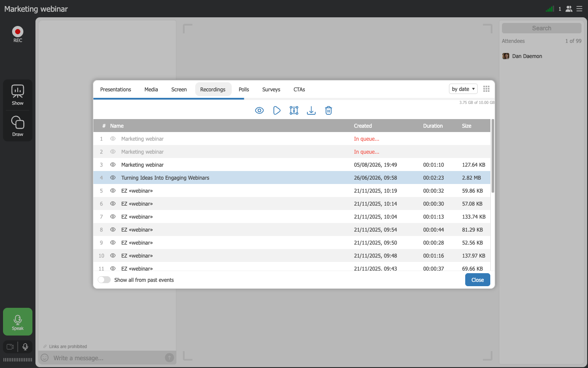Open the Show presentation panel
The height and width of the screenshot is (368, 588).
tap(18, 95)
